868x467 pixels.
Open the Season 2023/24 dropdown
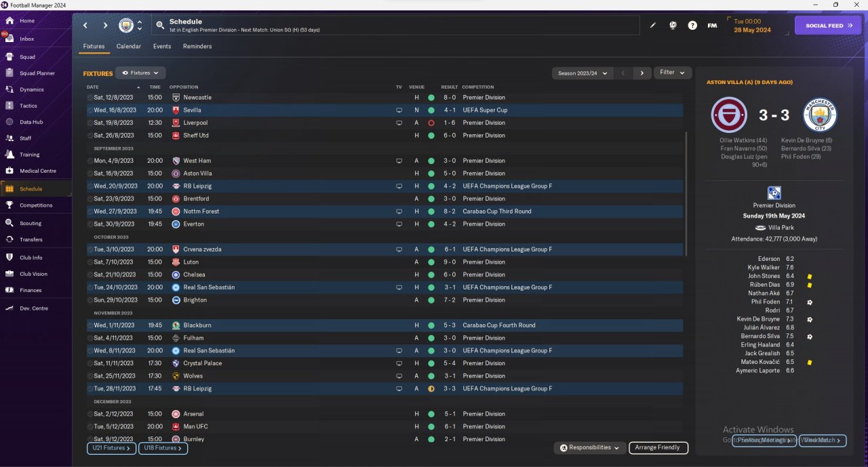583,73
